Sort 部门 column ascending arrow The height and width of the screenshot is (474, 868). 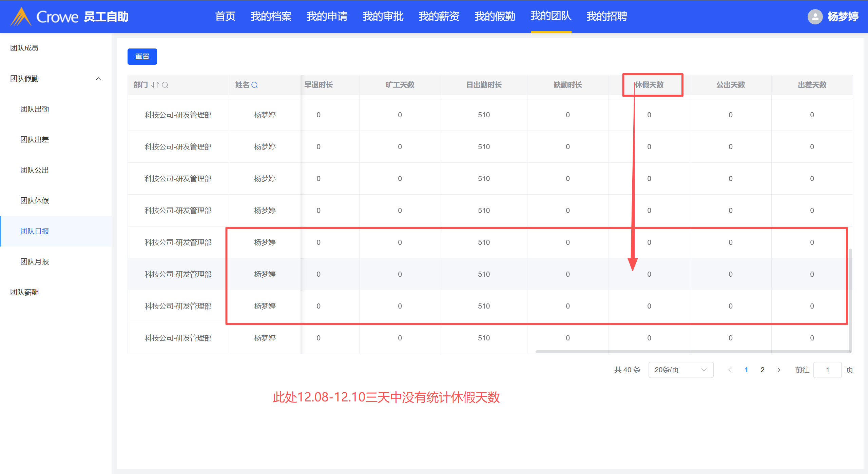coord(158,85)
